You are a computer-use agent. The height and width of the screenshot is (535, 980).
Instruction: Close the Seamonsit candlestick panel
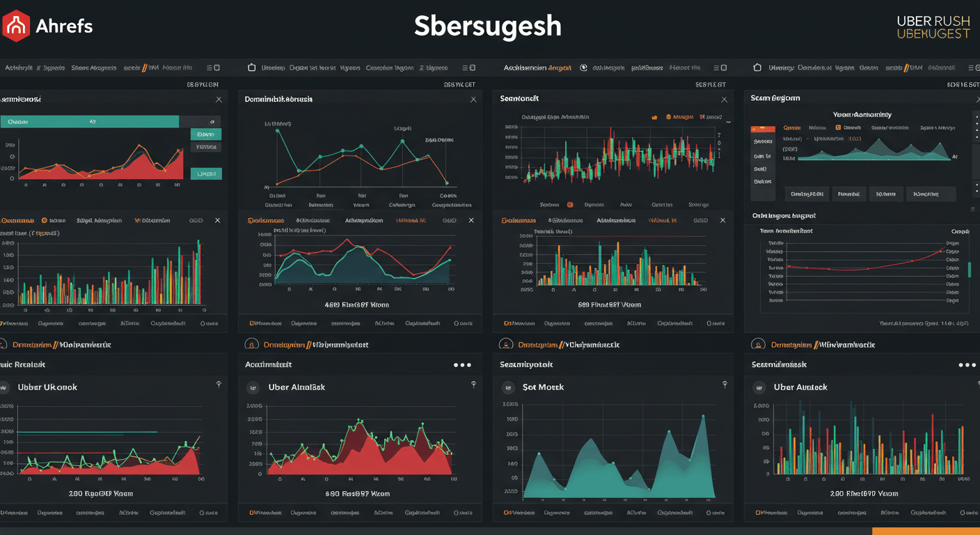pos(724,100)
